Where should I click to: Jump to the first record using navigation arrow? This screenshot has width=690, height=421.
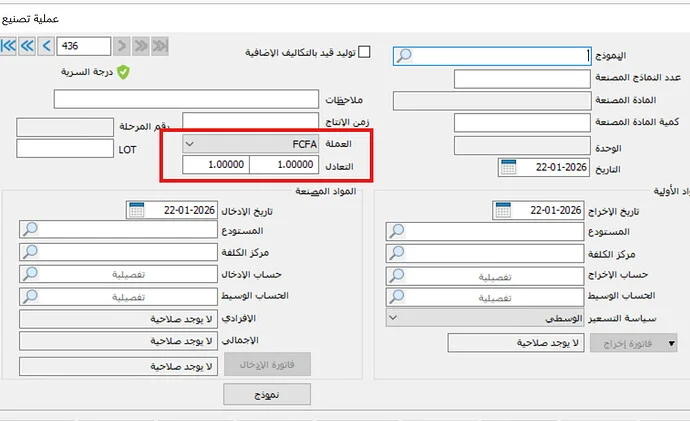(9, 46)
